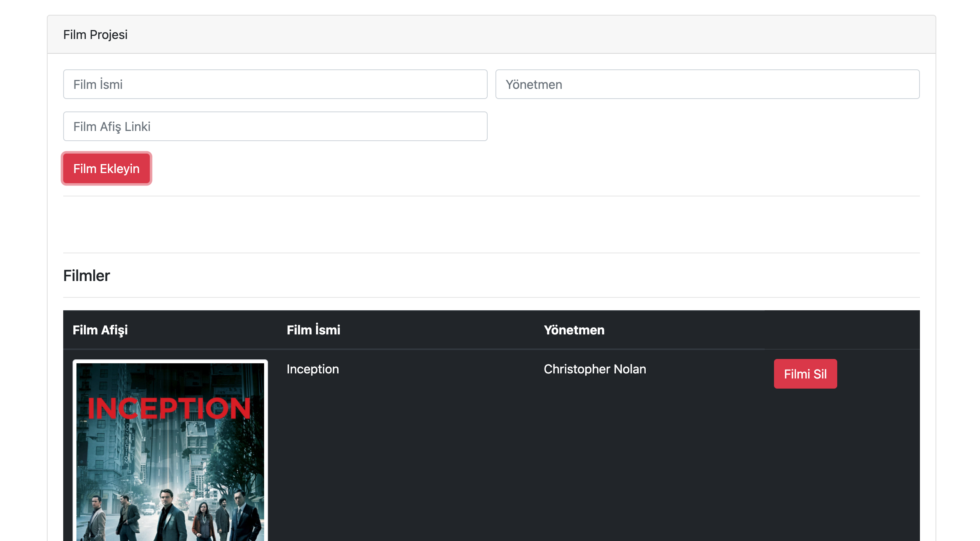Image resolution: width=980 pixels, height=541 pixels.
Task: Select the Inception film name cell
Action: tap(312, 369)
